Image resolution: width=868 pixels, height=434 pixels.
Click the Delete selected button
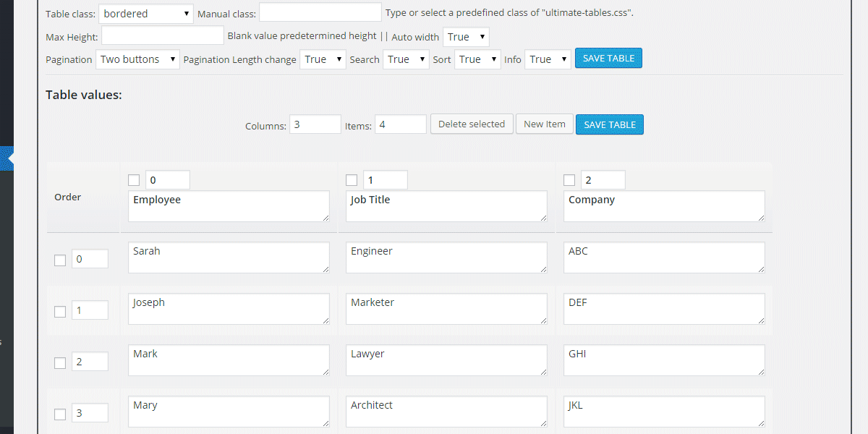click(x=472, y=124)
